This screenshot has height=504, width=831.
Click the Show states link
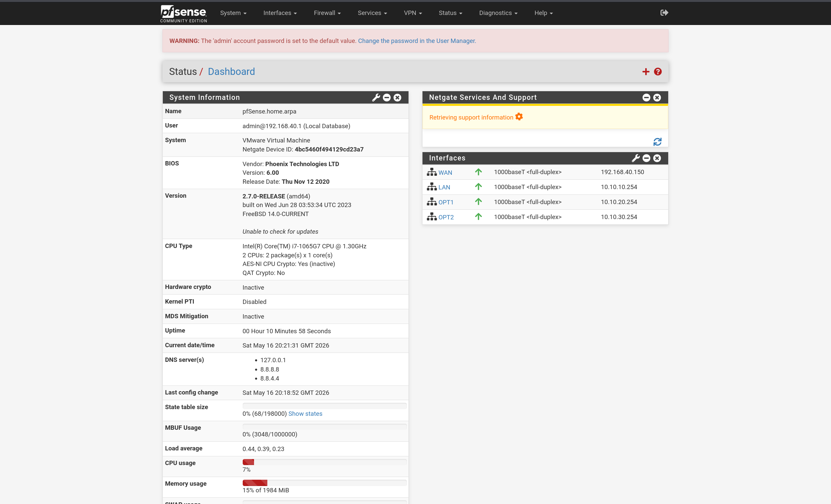305,414
